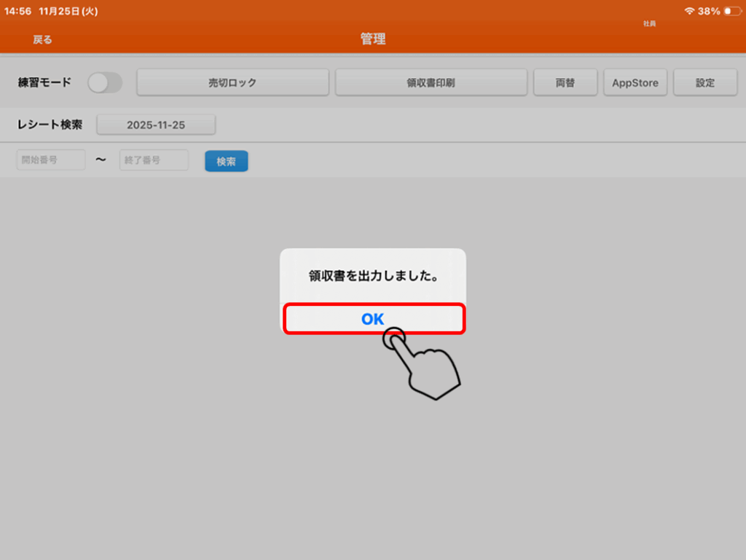Image resolution: width=746 pixels, height=560 pixels.
Task: Focus the 開始番号 input field
Action: click(51, 160)
